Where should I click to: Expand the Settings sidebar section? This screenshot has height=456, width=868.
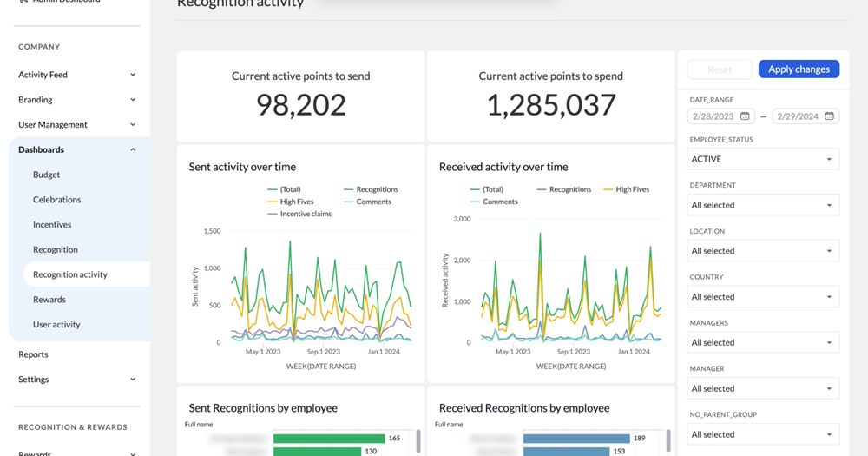(x=77, y=379)
